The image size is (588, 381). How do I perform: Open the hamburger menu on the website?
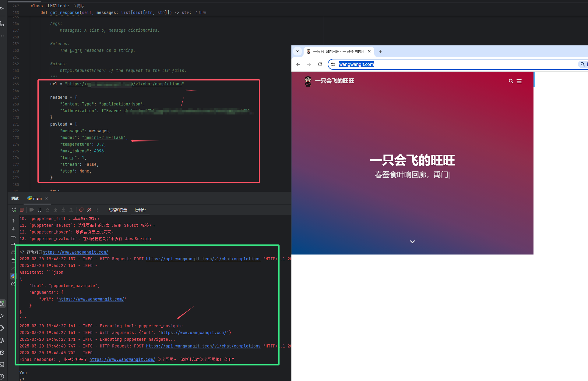(x=519, y=81)
